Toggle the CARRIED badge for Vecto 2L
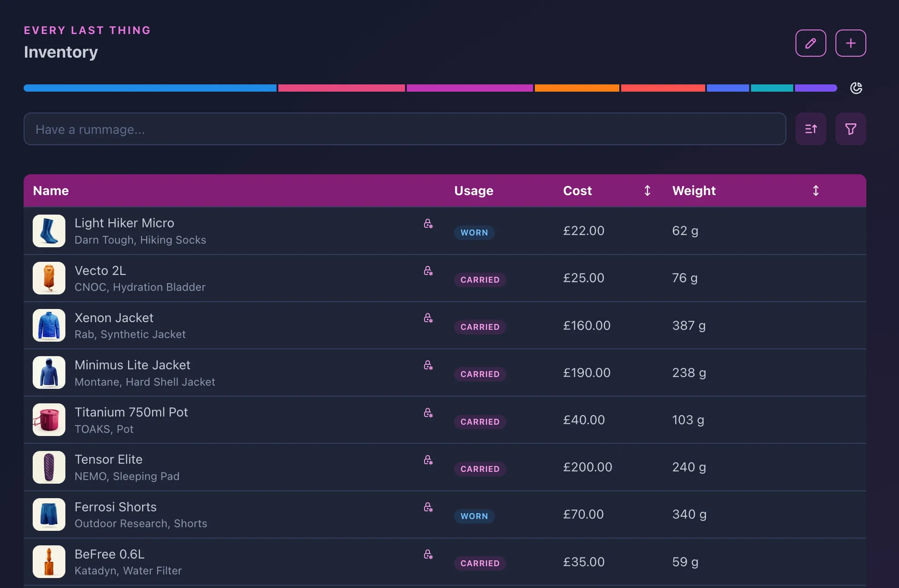Screen dimensions: 899x588 tap(480, 279)
